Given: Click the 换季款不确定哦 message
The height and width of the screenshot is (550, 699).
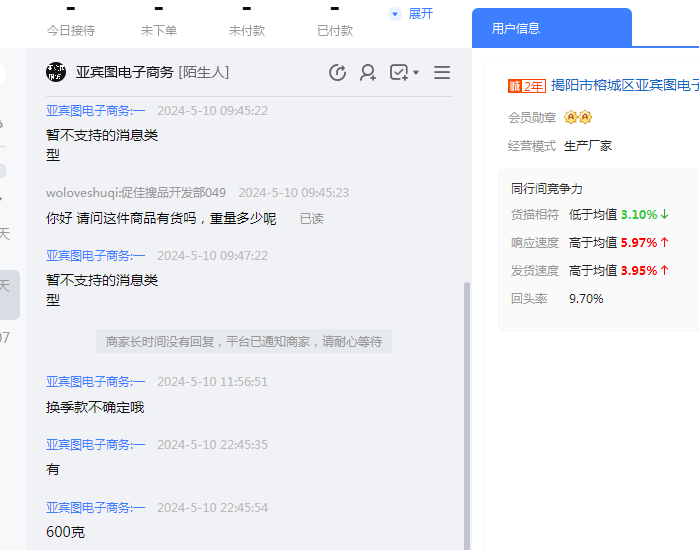Looking at the screenshot, I should 95,407.
